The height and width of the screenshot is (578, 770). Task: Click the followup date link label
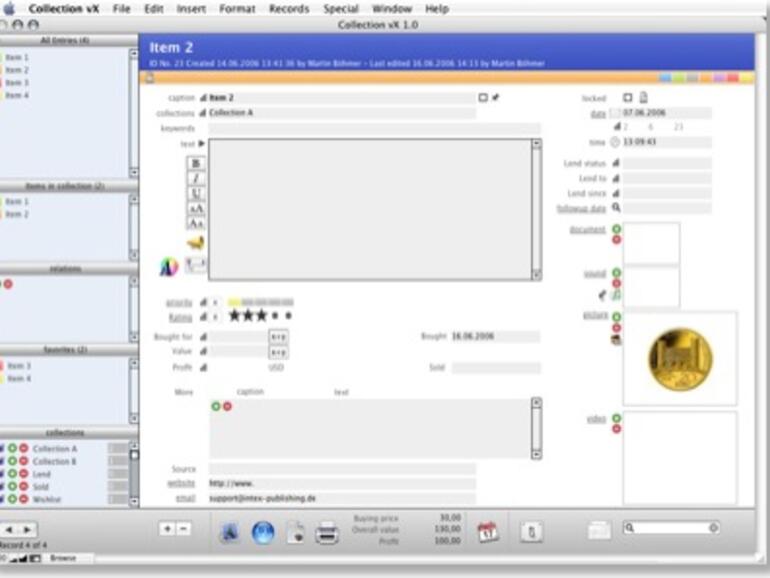coord(581,209)
